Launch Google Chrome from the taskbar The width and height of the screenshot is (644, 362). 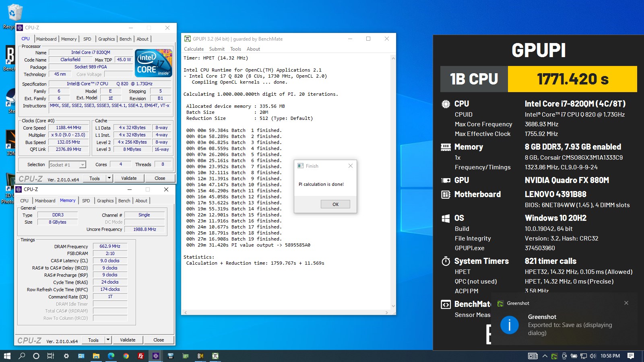coord(126,356)
